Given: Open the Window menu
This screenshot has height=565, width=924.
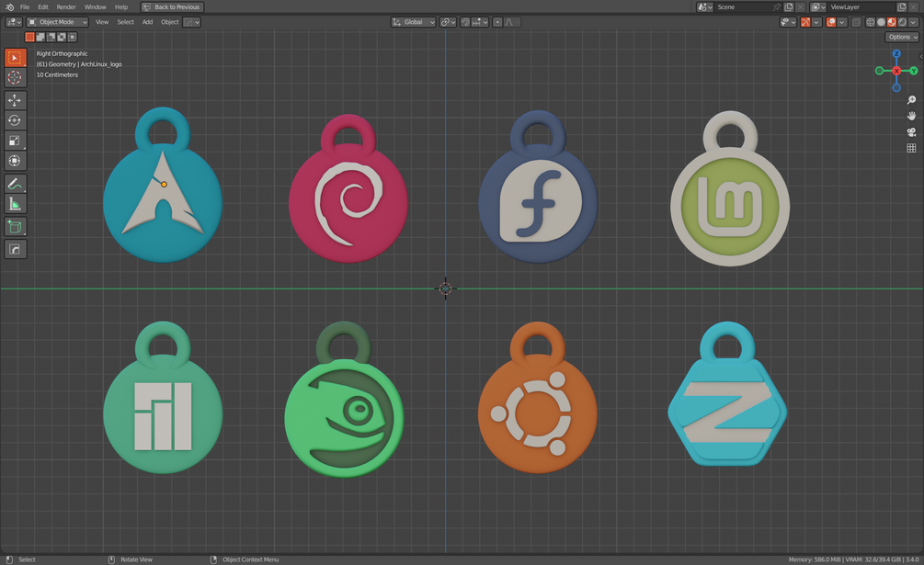Looking at the screenshot, I should pos(95,7).
